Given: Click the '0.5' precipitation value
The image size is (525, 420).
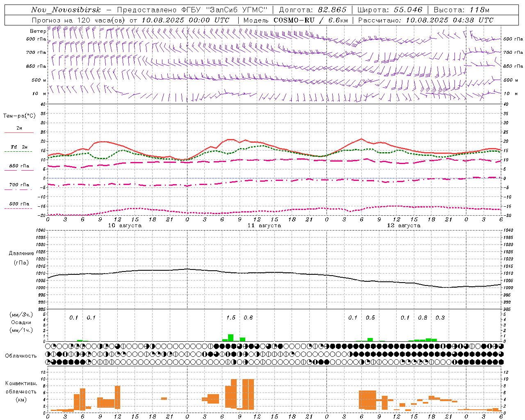Looking at the screenshot, I should pyautogui.click(x=370, y=317).
